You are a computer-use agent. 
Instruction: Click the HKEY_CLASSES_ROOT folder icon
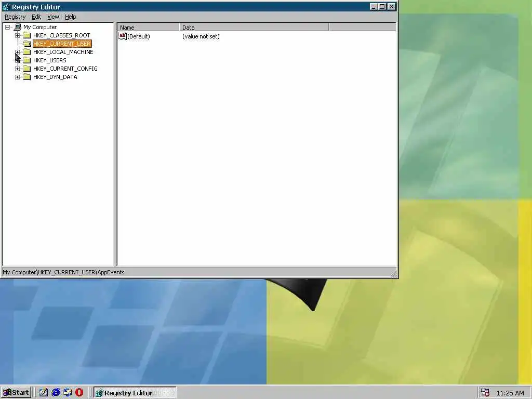tap(27, 35)
